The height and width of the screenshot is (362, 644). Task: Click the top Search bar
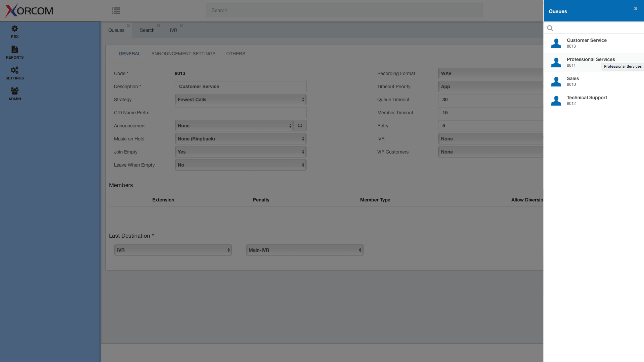tap(344, 10)
